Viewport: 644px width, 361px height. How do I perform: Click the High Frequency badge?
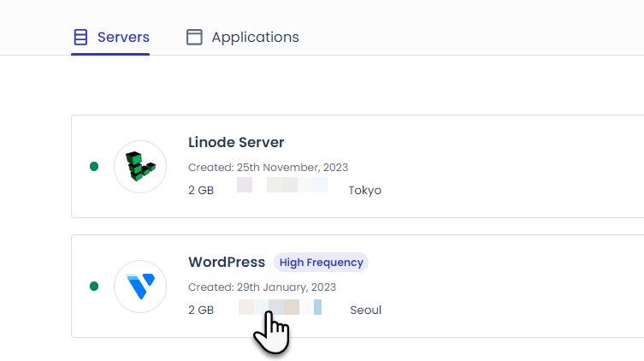pos(322,262)
